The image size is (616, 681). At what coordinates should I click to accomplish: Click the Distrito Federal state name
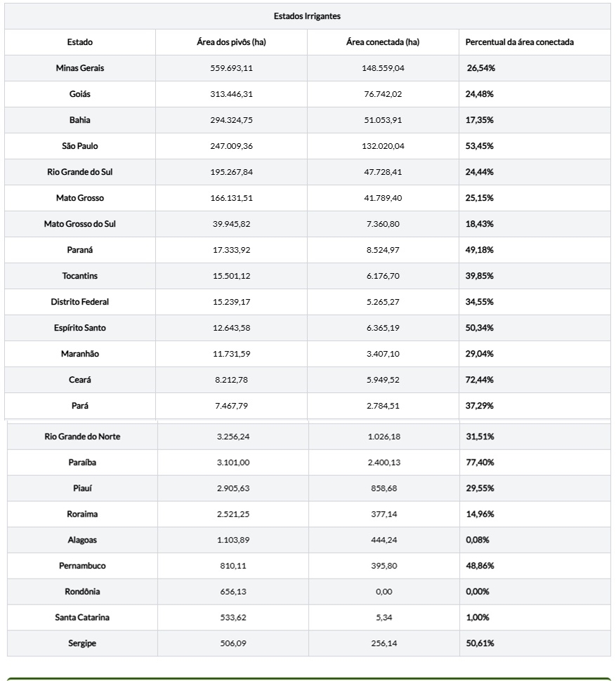80,302
